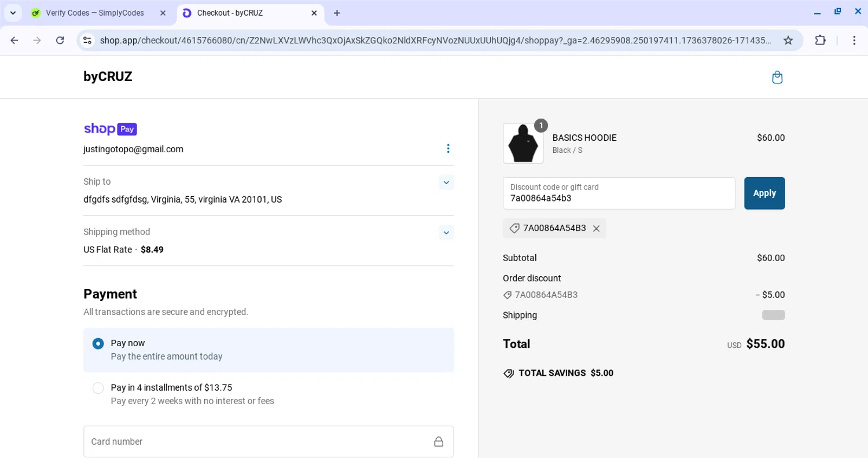
Task: Open the tab search dropdown arrow
Action: (13, 13)
